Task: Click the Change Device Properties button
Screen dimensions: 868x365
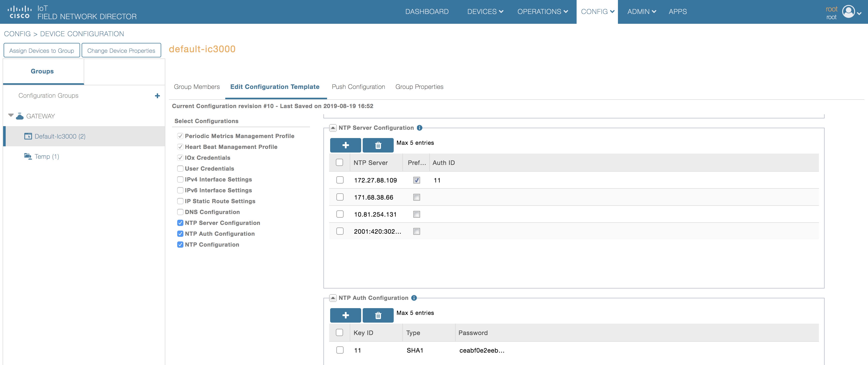Action: pos(121,50)
